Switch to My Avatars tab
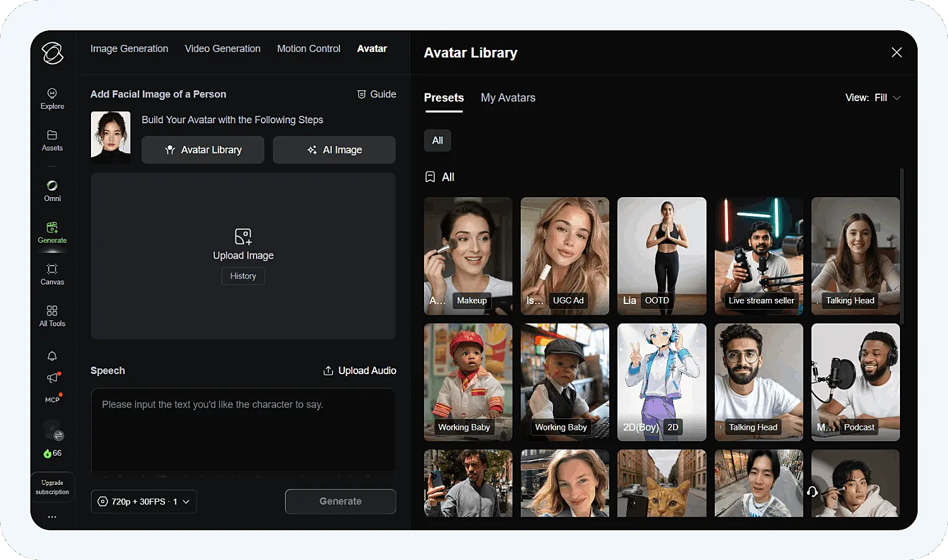 pyautogui.click(x=508, y=98)
